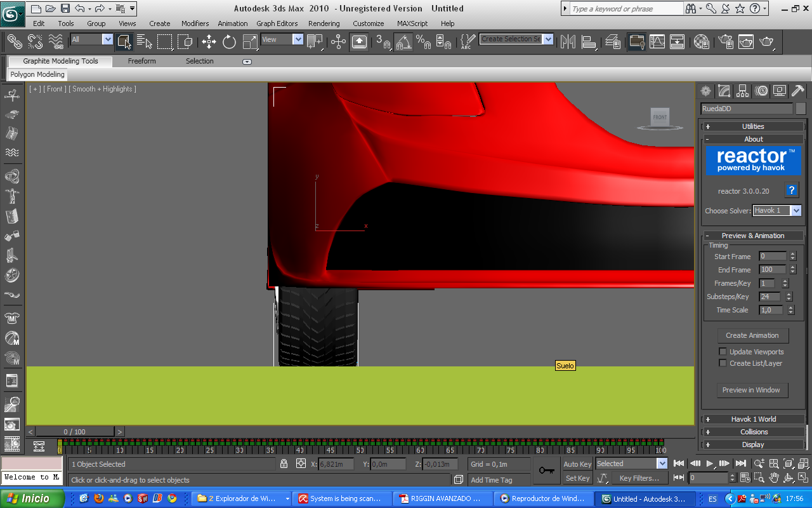Enable the Create List/Layer checkbox
This screenshot has height=508, width=812.
[723, 363]
